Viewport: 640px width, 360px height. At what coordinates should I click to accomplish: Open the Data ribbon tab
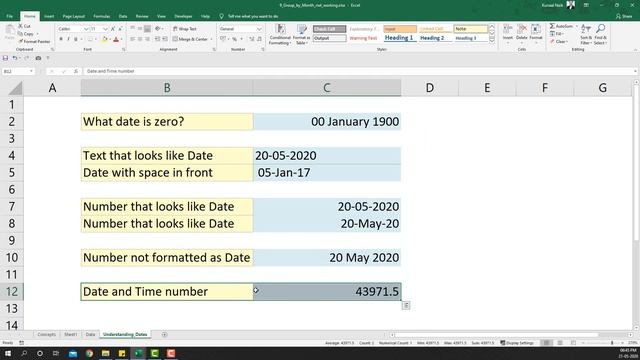click(x=123, y=16)
